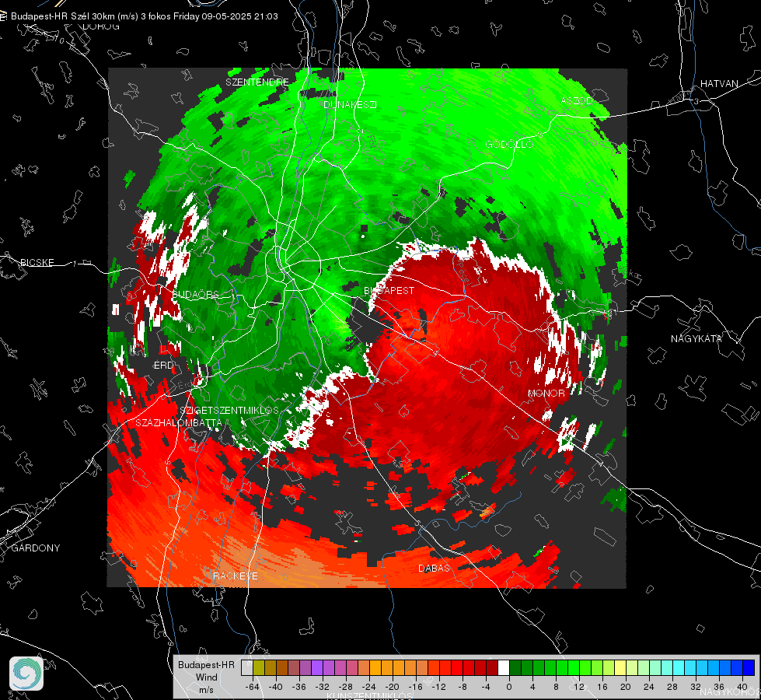
Task: Click the BUDAPEST city label
Action: (x=389, y=290)
